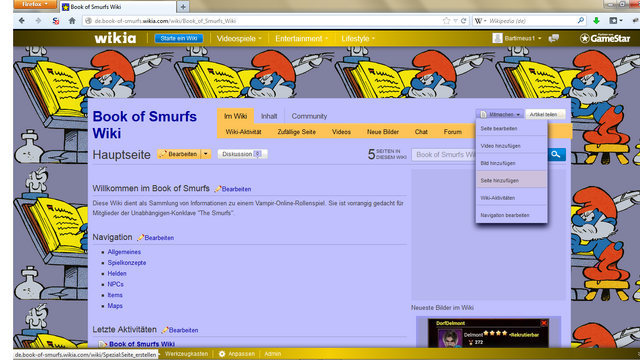Open the Book of Smurfs Wiki activity link

click(x=142, y=344)
